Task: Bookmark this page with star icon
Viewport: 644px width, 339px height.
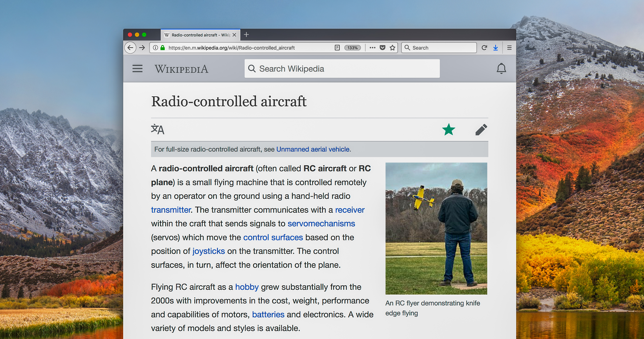Action: [x=392, y=48]
